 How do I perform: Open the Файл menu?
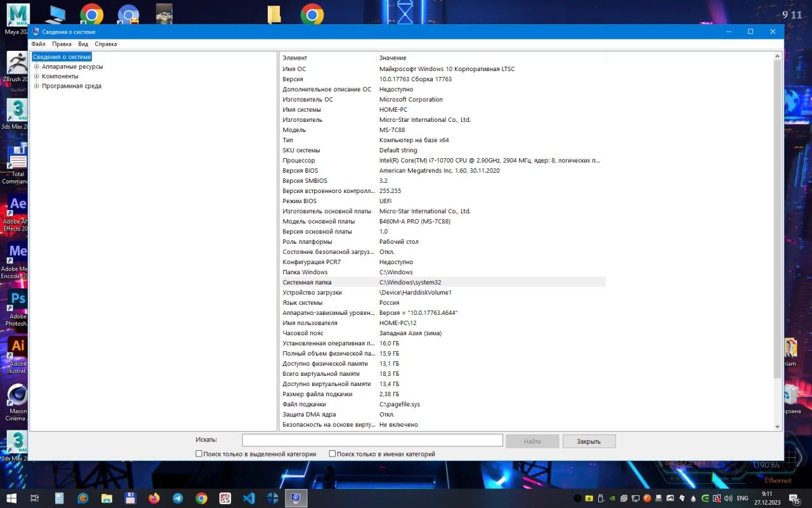tap(38, 44)
